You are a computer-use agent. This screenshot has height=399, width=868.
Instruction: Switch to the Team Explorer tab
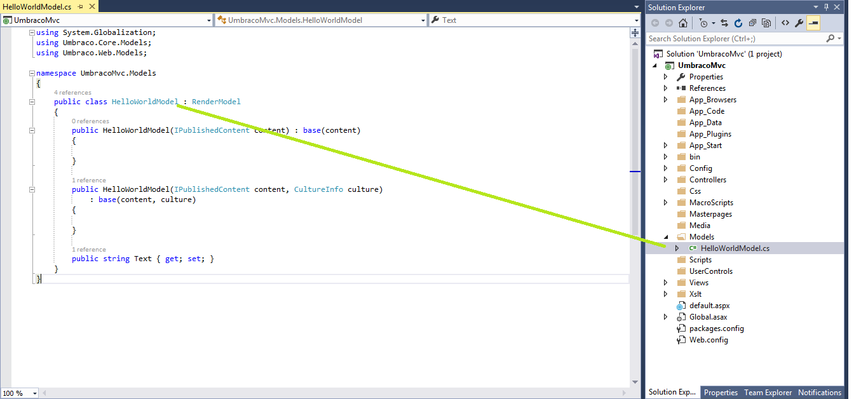click(768, 393)
